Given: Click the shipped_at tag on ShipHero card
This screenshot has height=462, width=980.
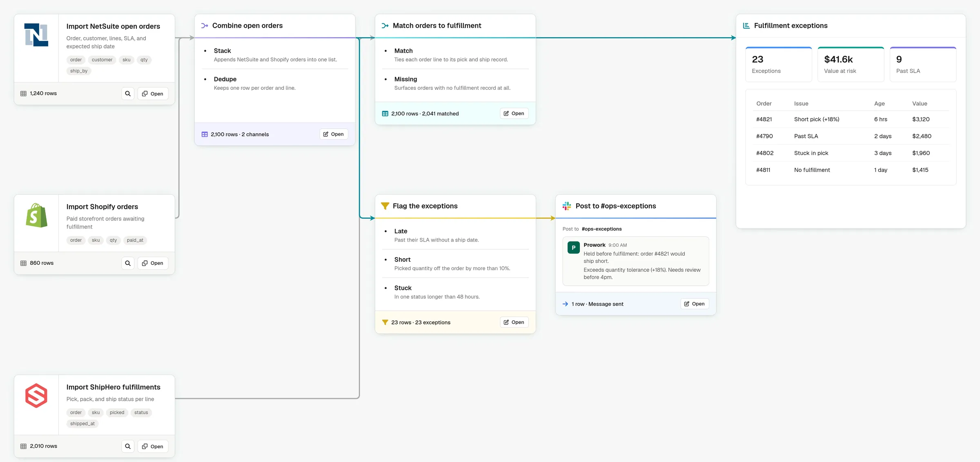Looking at the screenshot, I should point(82,424).
